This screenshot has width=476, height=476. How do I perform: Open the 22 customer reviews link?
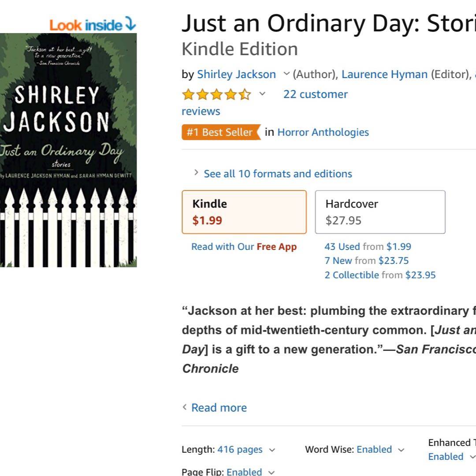click(315, 94)
